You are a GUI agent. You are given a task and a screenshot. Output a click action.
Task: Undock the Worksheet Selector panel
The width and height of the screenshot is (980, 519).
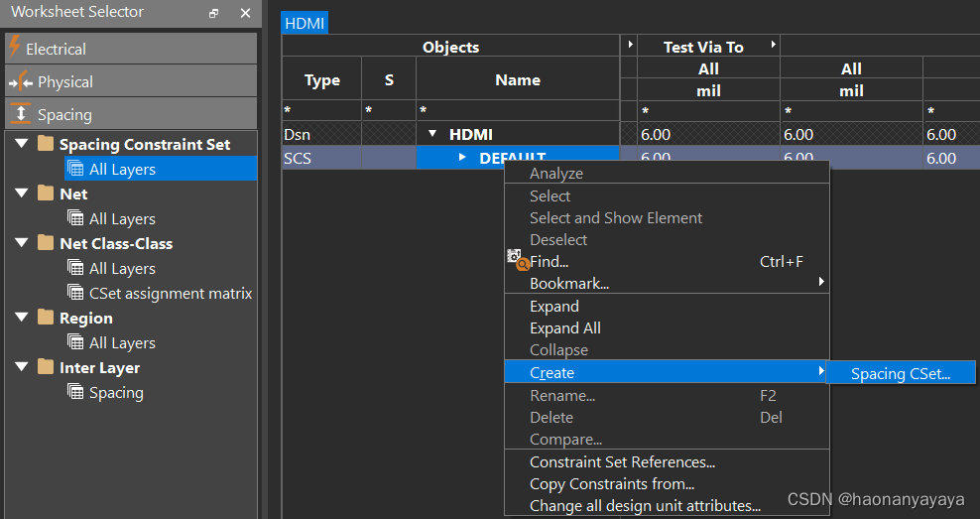(213, 13)
